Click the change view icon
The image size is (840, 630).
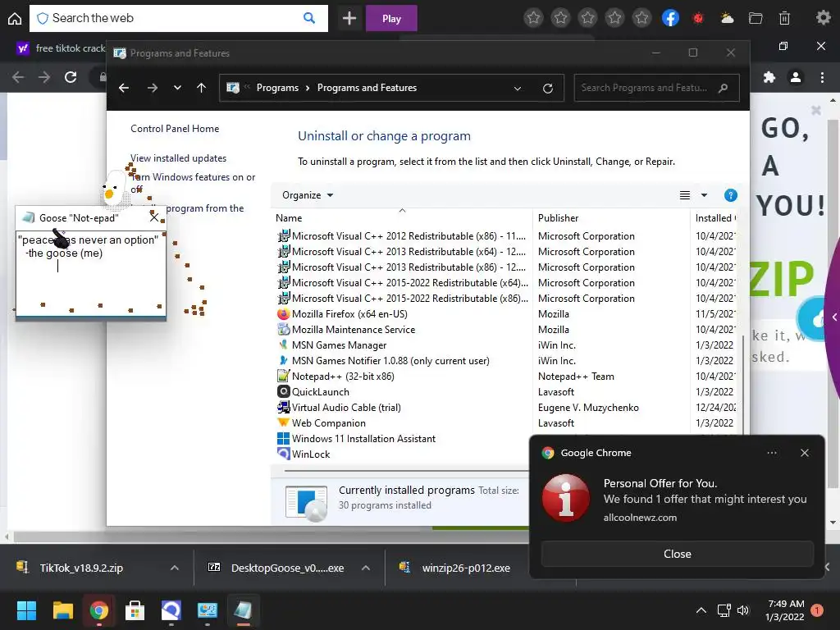[685, 195]
